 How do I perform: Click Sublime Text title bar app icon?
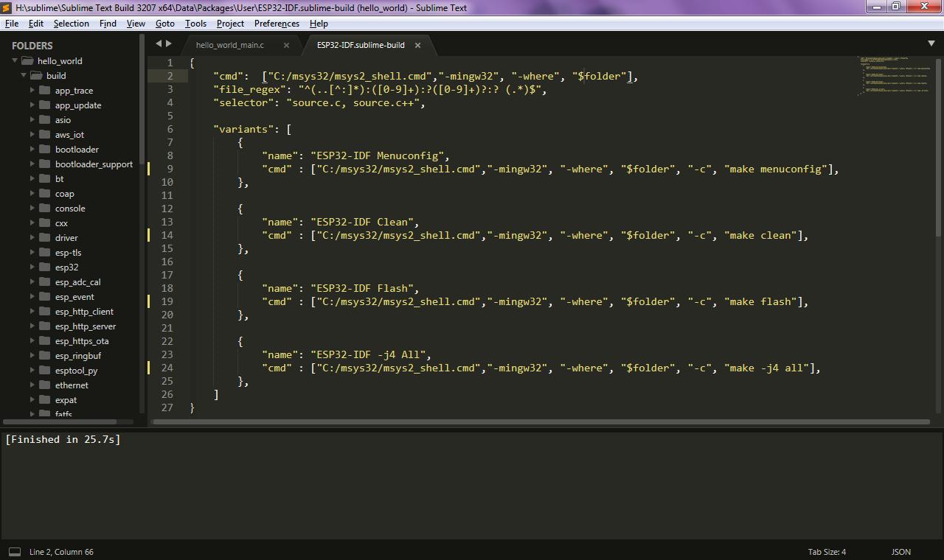coord(7,7)
